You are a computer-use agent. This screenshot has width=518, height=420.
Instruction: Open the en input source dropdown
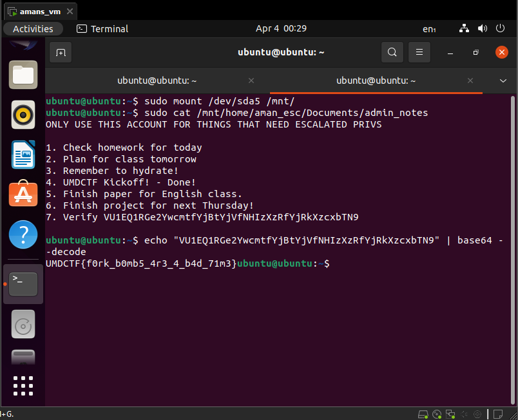pyautogui.click(x=429, y=29)
